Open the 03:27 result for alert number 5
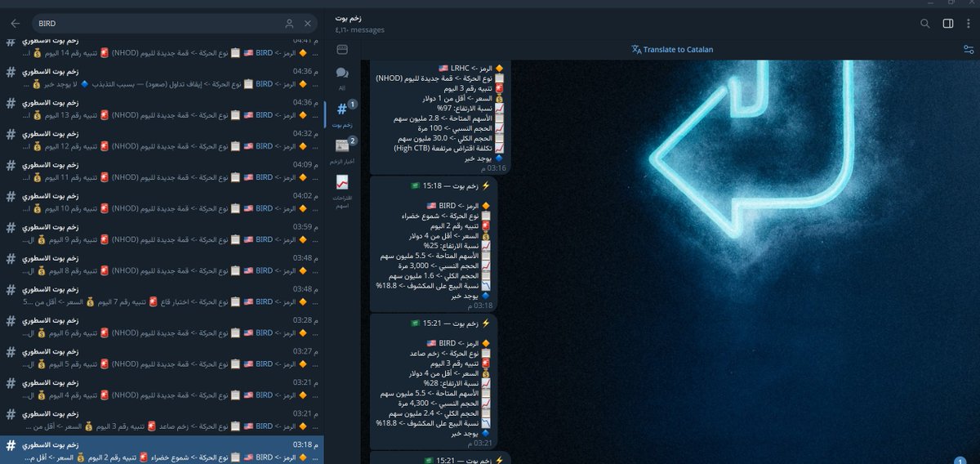 (x=162, y=357)
